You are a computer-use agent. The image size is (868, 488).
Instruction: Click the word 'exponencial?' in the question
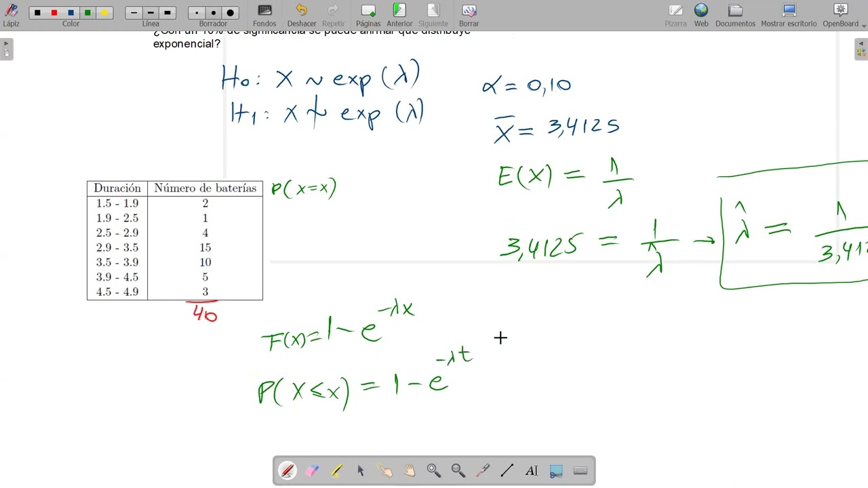point(186,43)
